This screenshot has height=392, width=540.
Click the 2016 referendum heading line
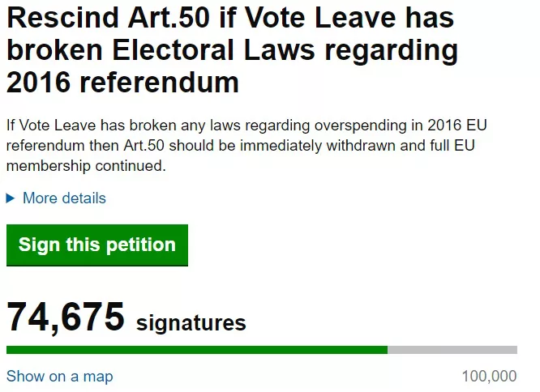click(x=122, y=83)
